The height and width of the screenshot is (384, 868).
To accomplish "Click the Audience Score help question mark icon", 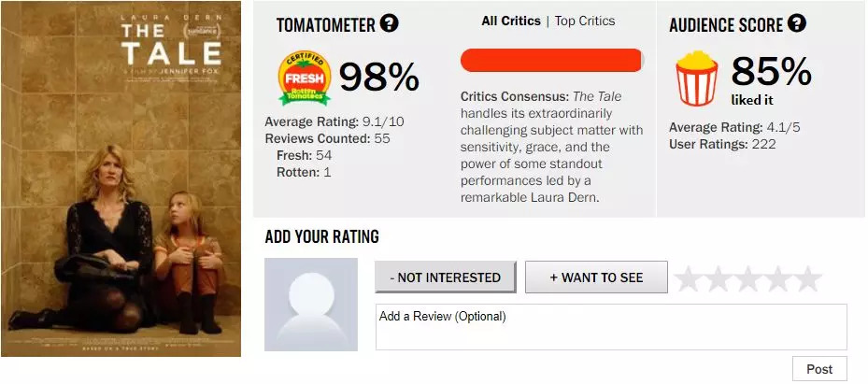I will tap(796, 23).
